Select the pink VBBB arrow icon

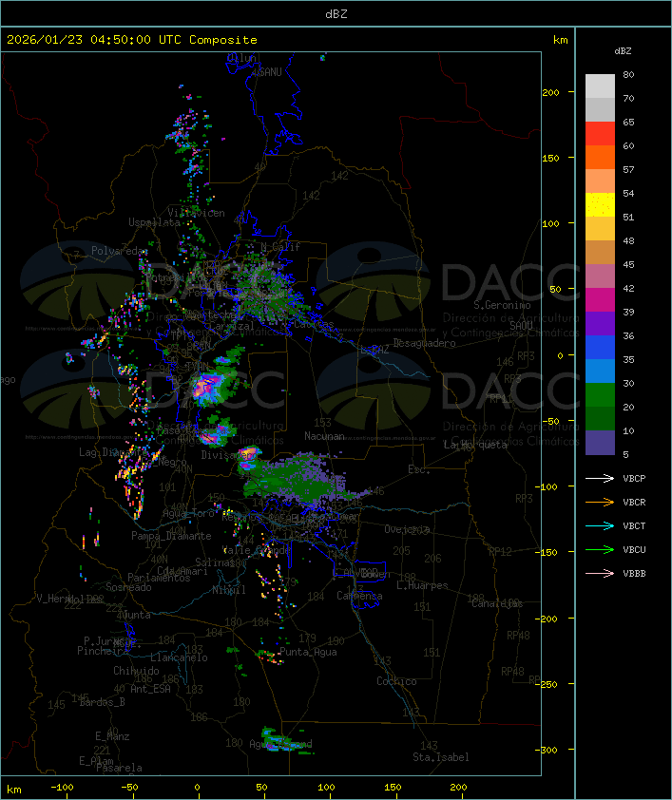pos(600,574)
